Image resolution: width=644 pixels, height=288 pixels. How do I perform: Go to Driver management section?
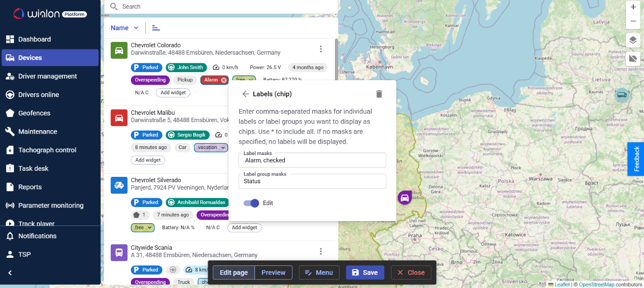click(x=47, y=76)
